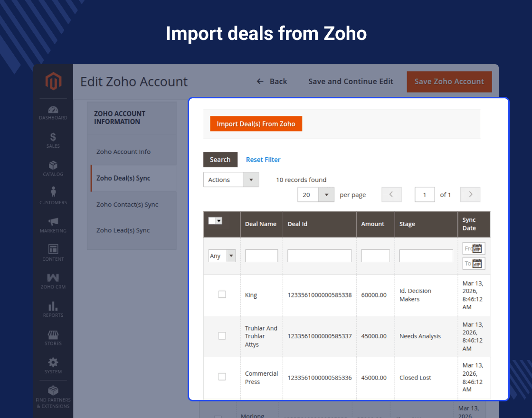
Task: Click the Stage filter field
Action: point(426,256)
